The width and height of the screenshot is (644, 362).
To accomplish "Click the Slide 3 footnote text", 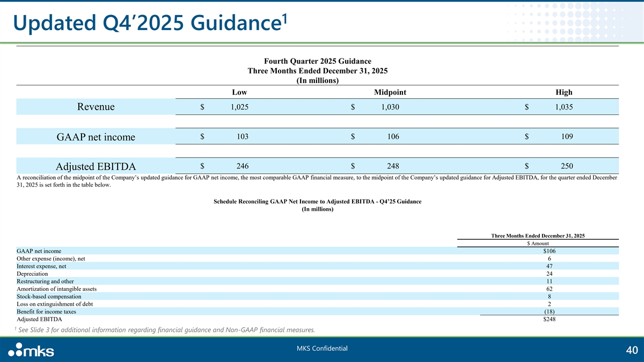I will click(x=166, y=329).
